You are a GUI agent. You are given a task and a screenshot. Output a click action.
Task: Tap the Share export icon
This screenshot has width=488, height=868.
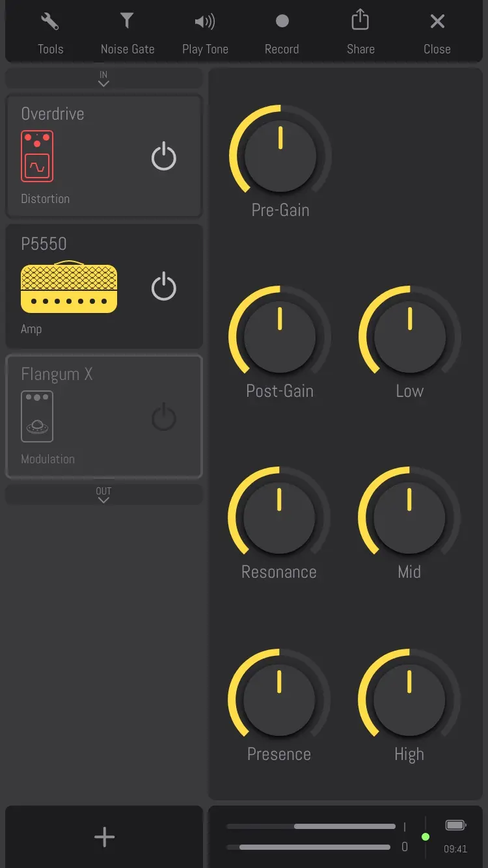[360, 20]
